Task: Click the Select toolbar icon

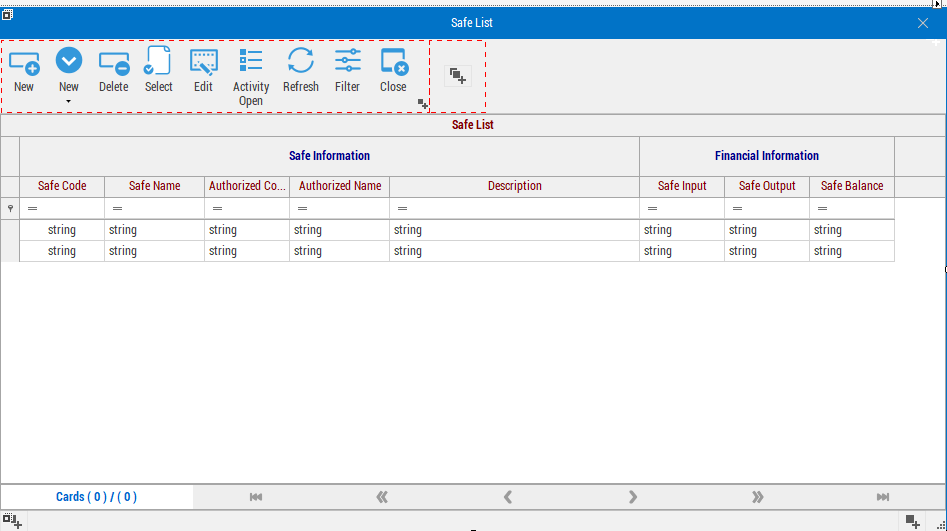Action: click(158, 60)
